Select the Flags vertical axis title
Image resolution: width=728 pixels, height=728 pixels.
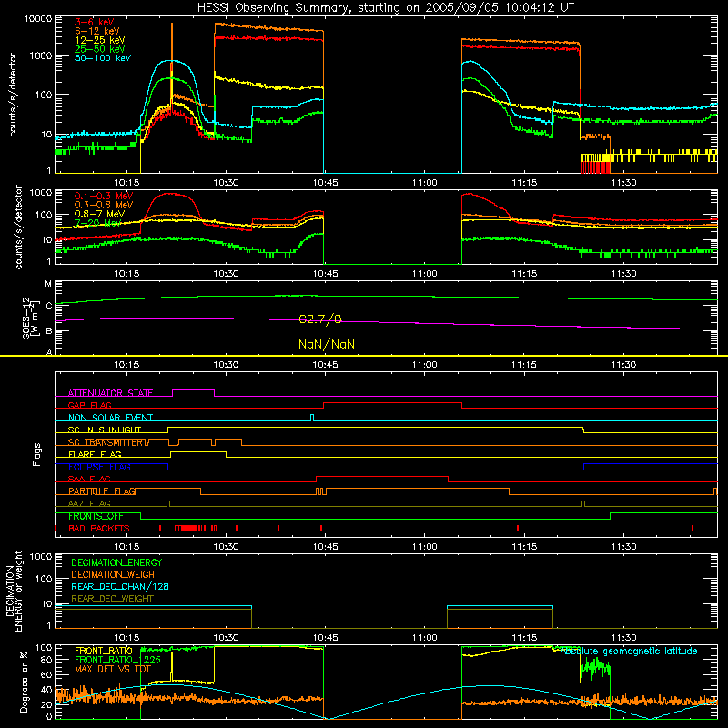click(37, 454)
